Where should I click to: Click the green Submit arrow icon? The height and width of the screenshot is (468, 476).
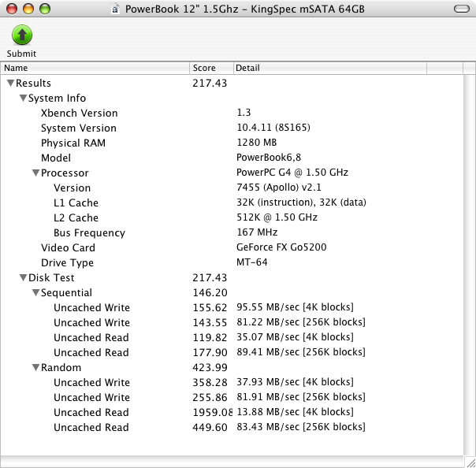coord(22,35)
